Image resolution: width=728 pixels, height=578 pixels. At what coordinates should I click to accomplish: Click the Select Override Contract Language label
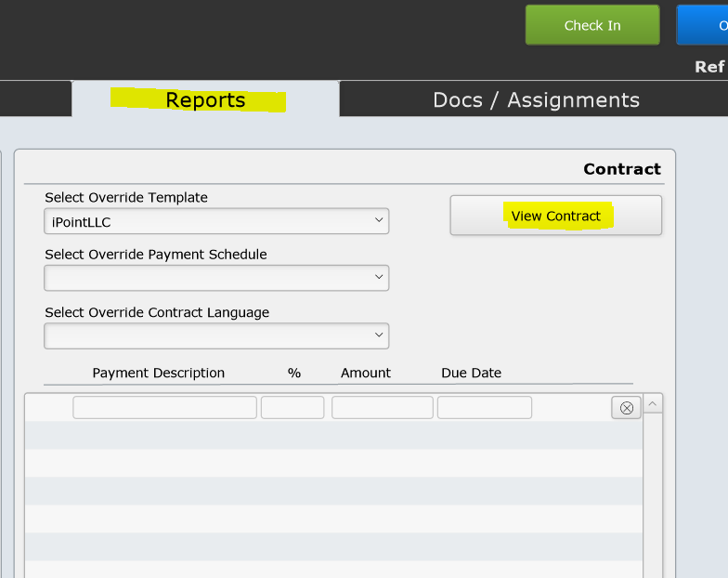pos(157,312)
